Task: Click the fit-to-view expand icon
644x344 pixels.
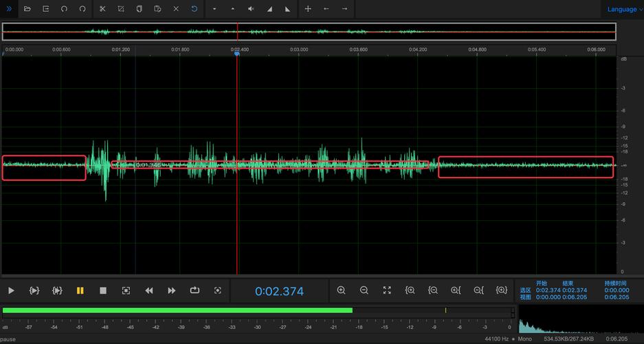Action: tap(387, 290)
